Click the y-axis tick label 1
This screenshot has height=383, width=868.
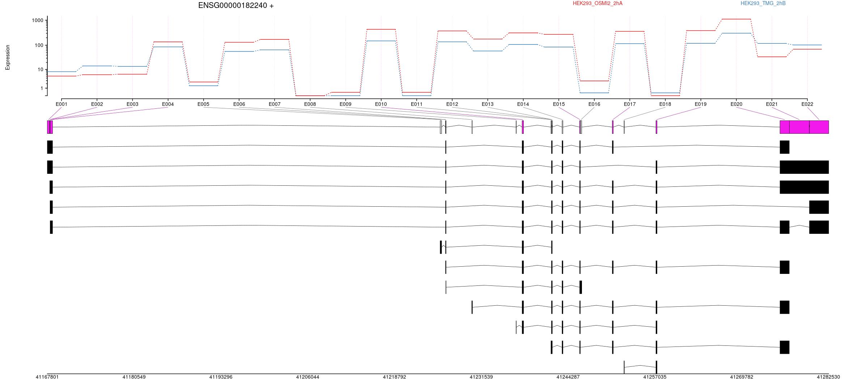pos(42,89)
